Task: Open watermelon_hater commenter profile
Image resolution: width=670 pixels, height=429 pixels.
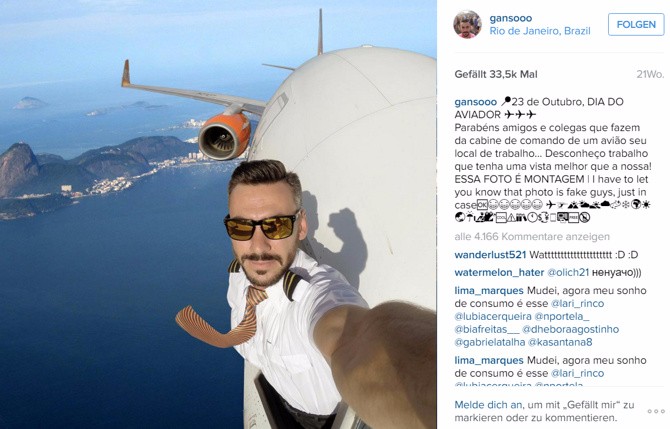Action: pos(499,272)
